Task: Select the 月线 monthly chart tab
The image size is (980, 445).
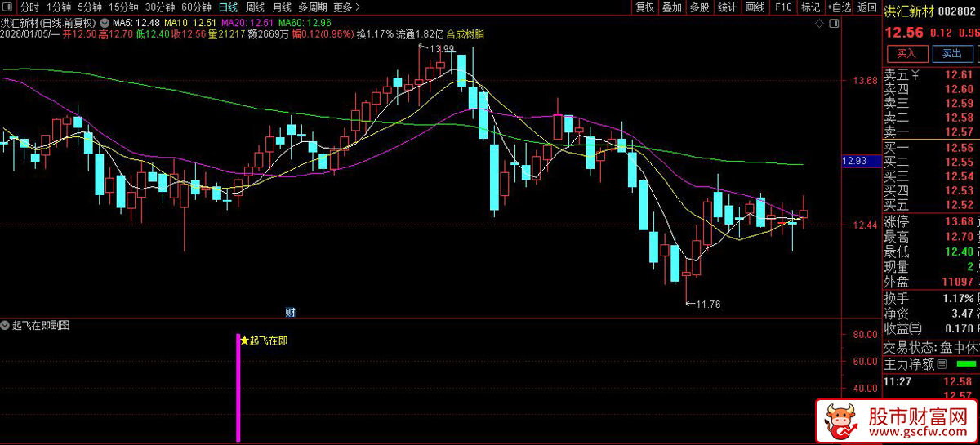Action: 282,7
